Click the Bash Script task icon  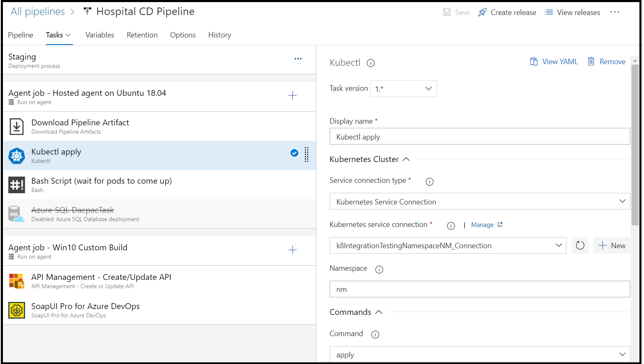tap(17, 185)
